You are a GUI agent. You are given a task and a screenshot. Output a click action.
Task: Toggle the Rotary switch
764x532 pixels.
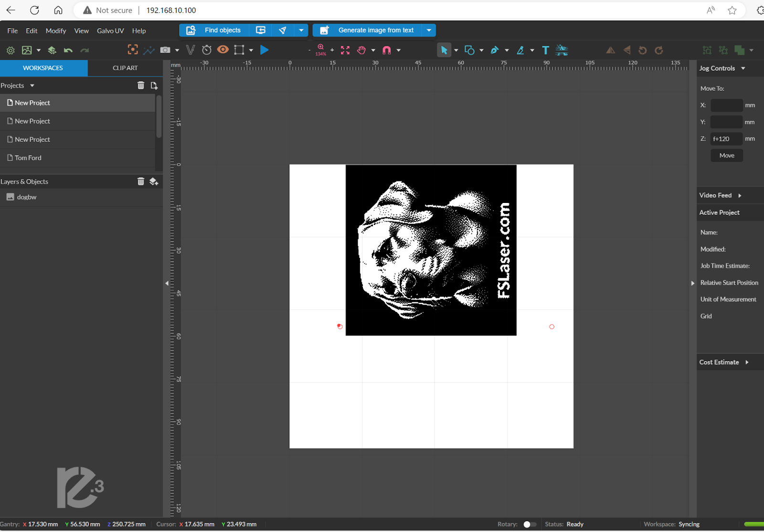[x=529, y=524]
